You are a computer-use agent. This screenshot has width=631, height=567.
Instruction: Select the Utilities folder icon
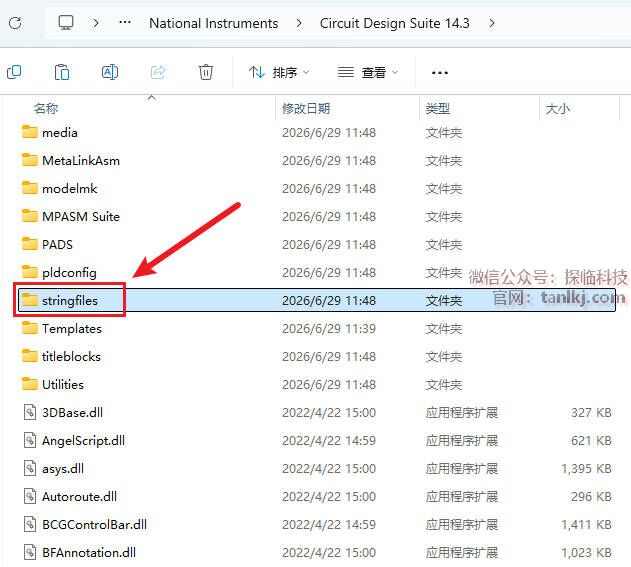pos(29,383)
